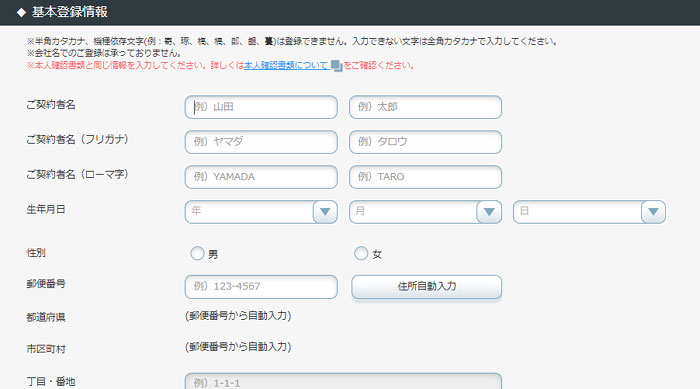Click the romaji last name field YAMADA
Viewport: 700px width, 389px height.
(x=261, y=177)
